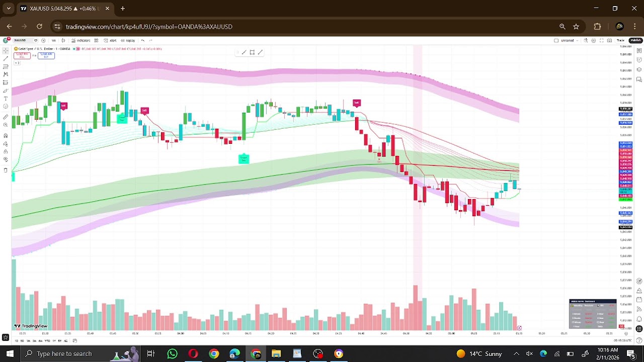Select the 1D date range tab
The image size is (644, 362).
(x=16, y=341)
